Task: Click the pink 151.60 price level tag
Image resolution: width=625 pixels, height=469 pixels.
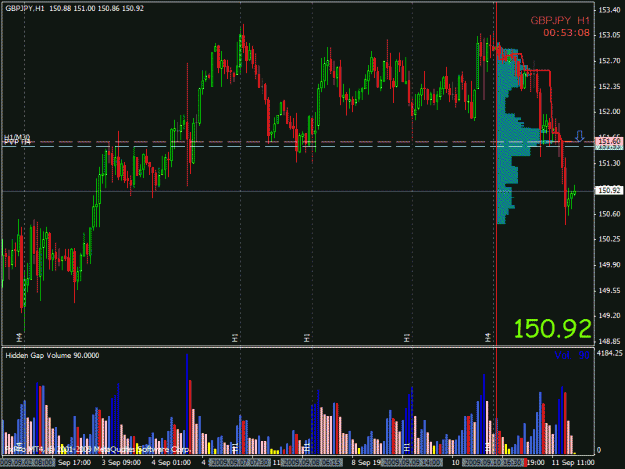Action: pos(609,141)
